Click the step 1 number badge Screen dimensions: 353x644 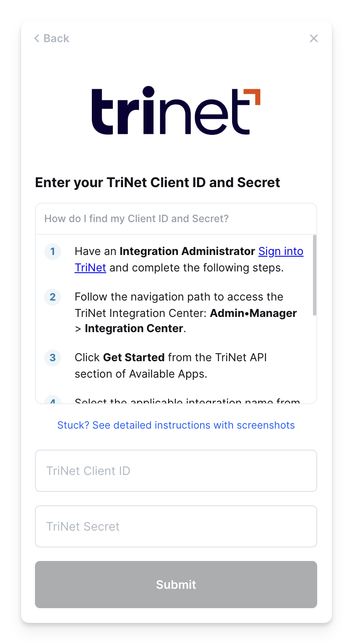[53, 252]
